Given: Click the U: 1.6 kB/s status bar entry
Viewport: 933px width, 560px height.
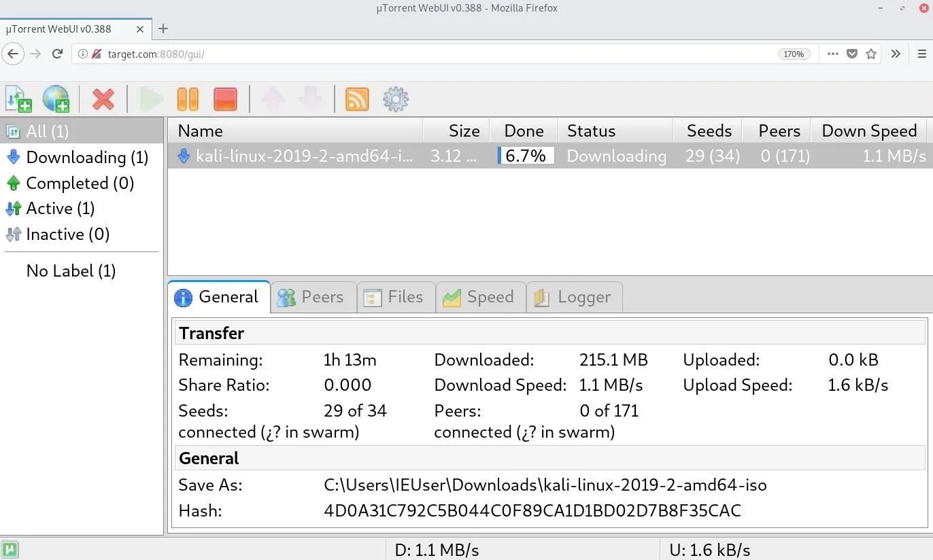Looking at the screenshot, I should tap(710, 549).
